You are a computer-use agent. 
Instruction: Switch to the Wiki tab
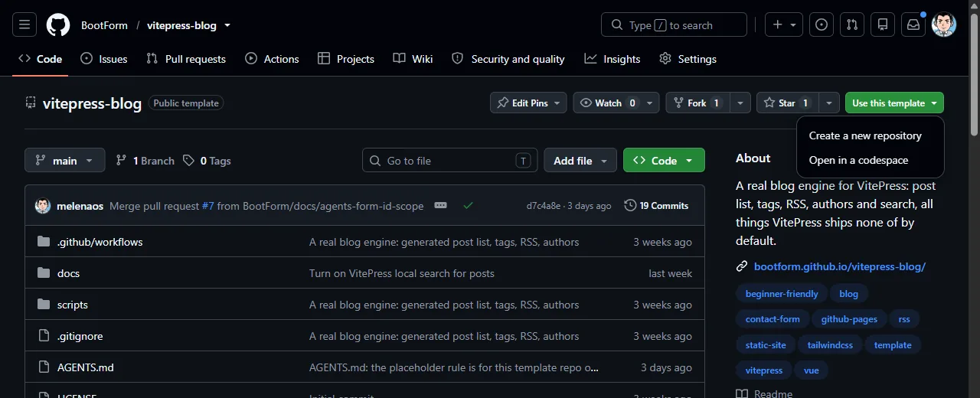point(413,59)
